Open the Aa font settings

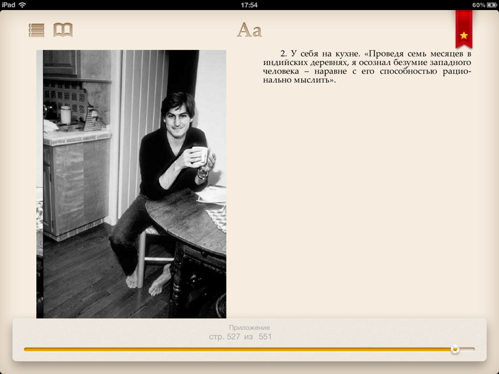click(249, 30)
